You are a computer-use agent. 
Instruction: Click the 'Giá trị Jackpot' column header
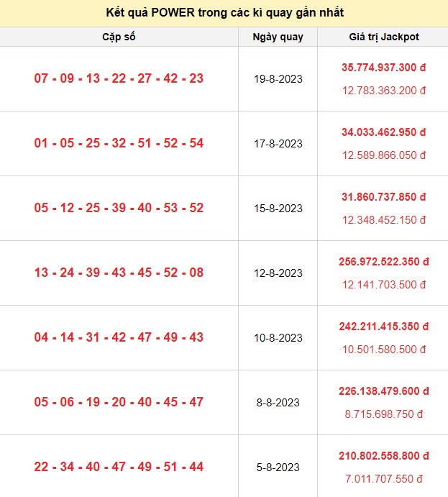click(x=383, y=37)
